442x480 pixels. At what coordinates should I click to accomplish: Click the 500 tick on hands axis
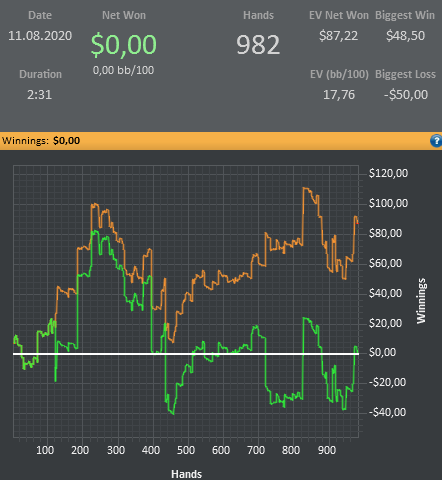(186, 450)
